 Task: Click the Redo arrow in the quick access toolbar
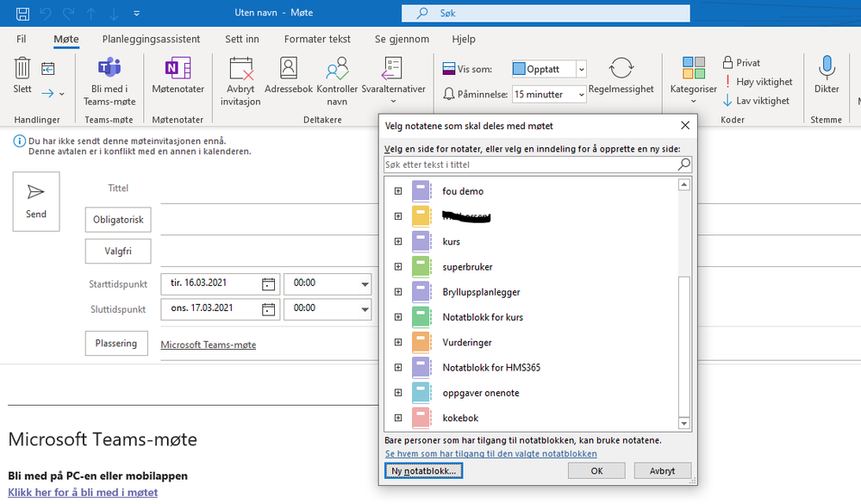pyautogui.click(x=69, y=13)
